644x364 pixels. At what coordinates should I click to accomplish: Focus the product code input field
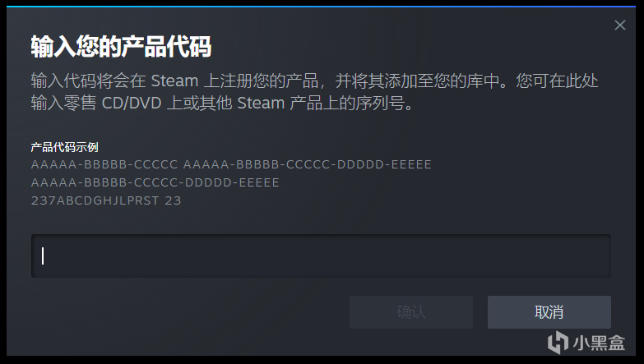coord(321,256)
